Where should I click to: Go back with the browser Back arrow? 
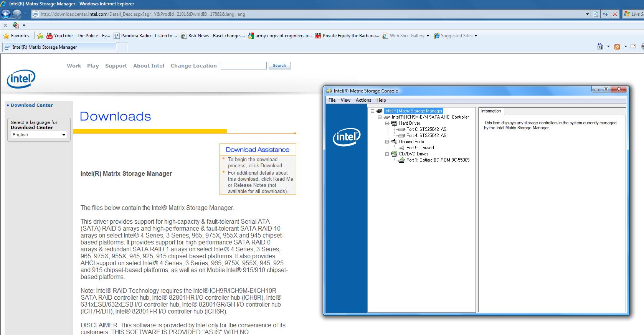click(6, 14)
